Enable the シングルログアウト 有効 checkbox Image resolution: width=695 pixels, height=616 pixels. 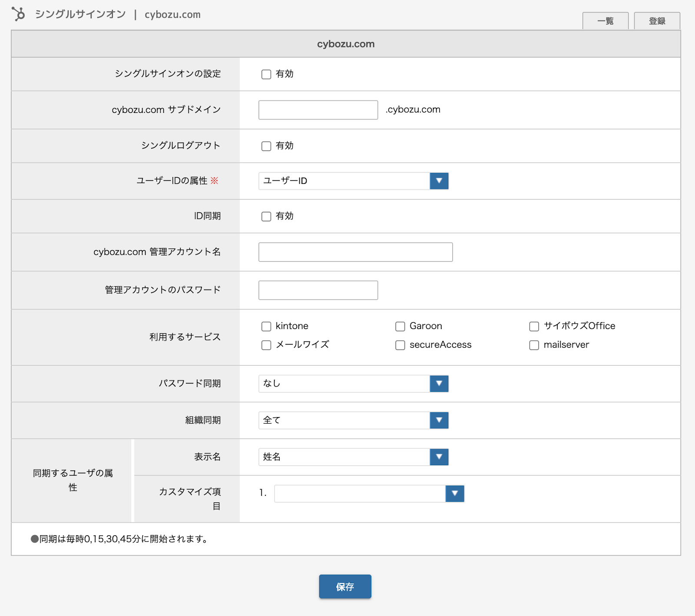click(x=266, y=146)
